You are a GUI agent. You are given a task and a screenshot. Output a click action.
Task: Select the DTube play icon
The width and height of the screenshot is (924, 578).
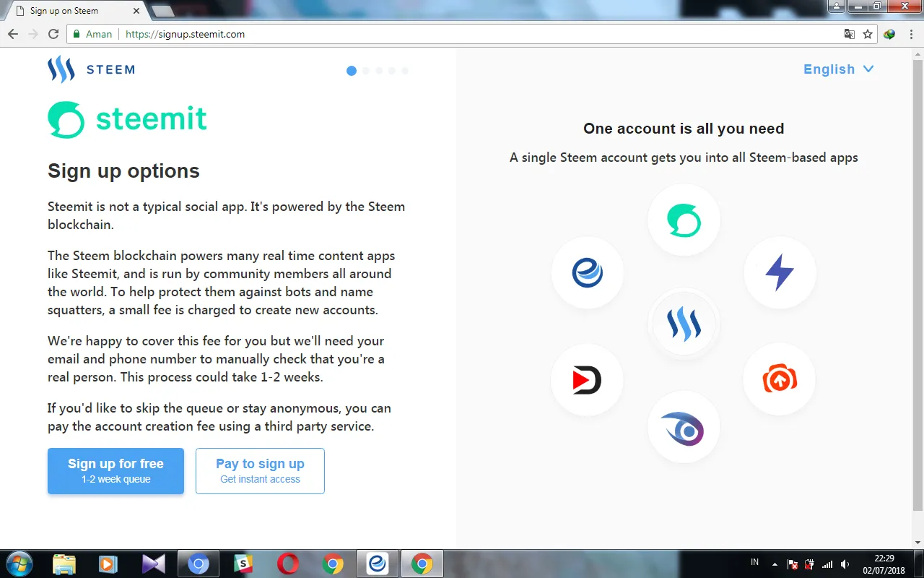point(586,379)
